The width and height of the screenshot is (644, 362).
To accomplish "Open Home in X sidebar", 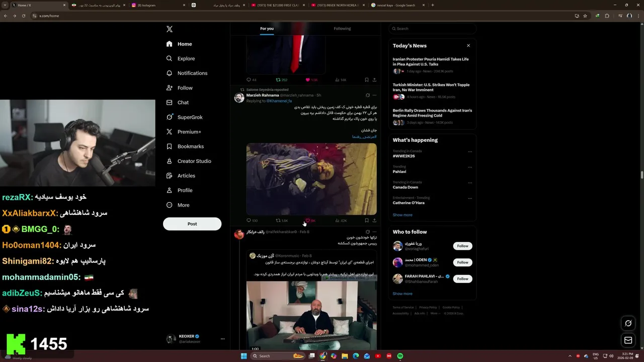I will [179, 44].
